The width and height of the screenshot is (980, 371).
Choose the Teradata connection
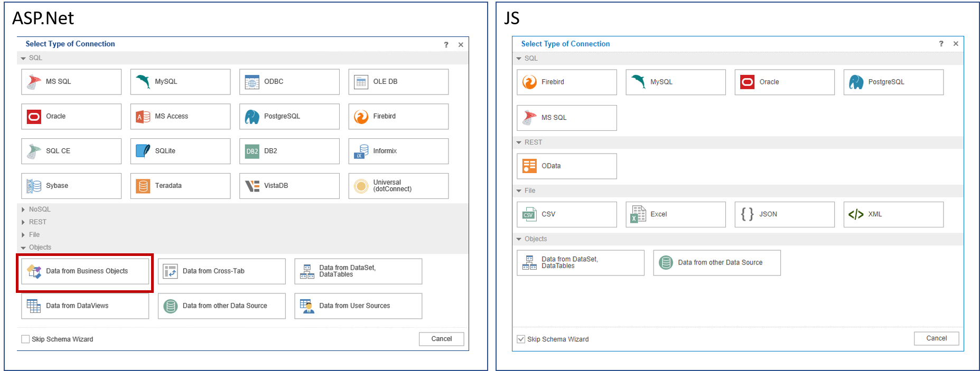coord(180,186)
